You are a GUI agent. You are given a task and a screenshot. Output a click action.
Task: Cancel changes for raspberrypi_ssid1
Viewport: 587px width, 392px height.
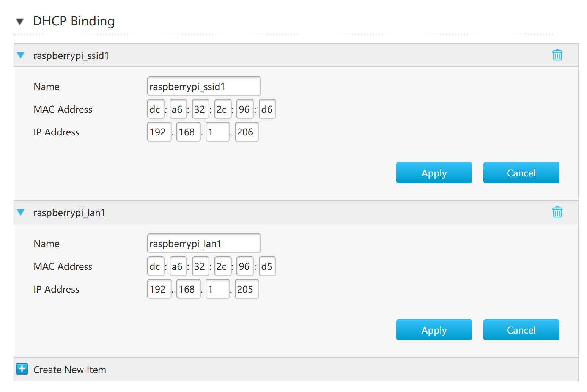[521, 173]
